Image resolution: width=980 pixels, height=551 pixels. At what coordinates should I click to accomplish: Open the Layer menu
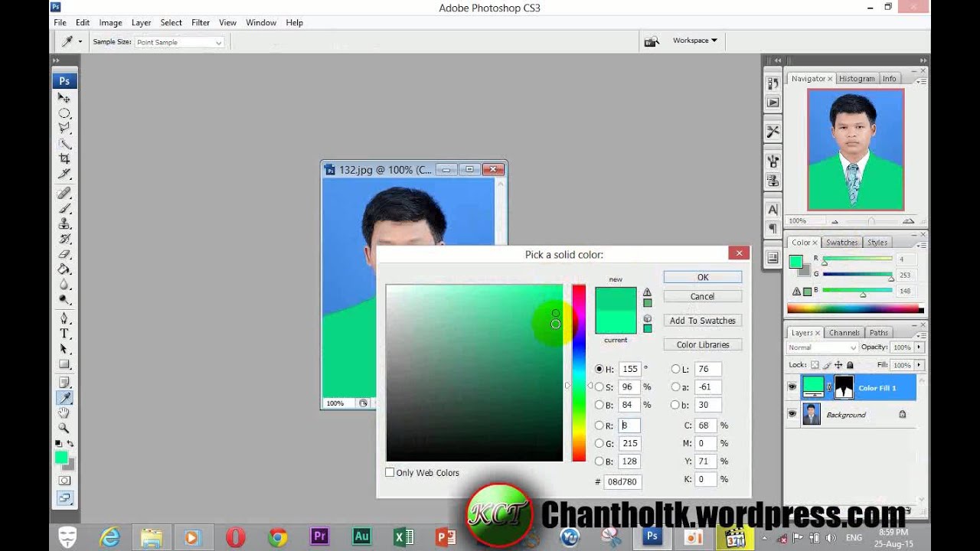142,23
